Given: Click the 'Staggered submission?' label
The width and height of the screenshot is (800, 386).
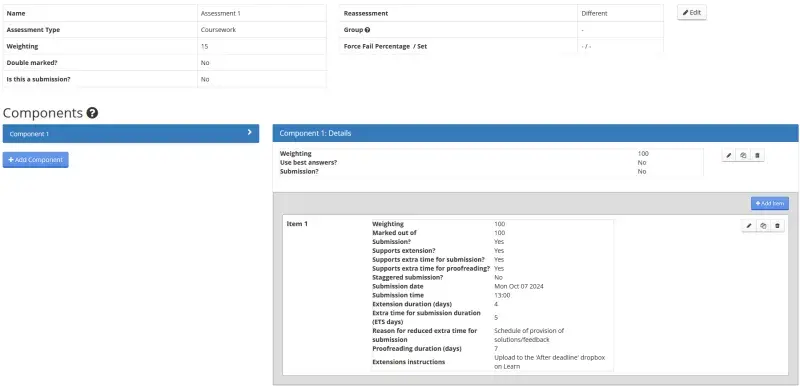Looking at the screenshot, I should [x=408, y=277].
